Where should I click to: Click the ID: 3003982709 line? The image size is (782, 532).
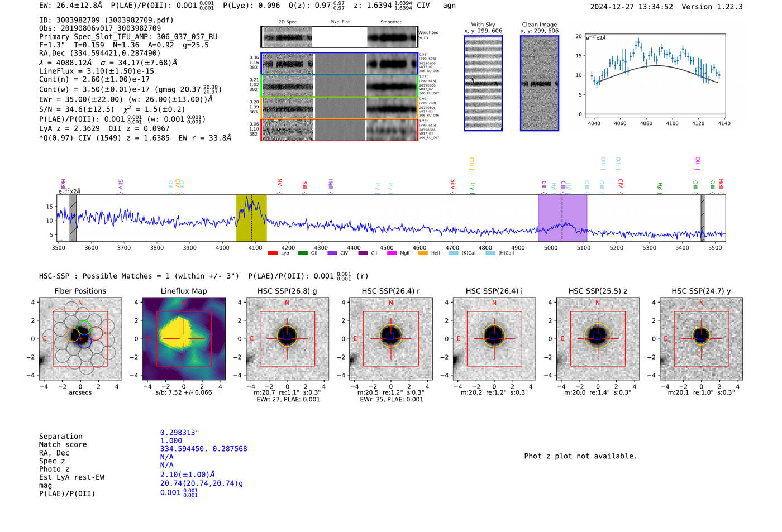tap(106, 20)
